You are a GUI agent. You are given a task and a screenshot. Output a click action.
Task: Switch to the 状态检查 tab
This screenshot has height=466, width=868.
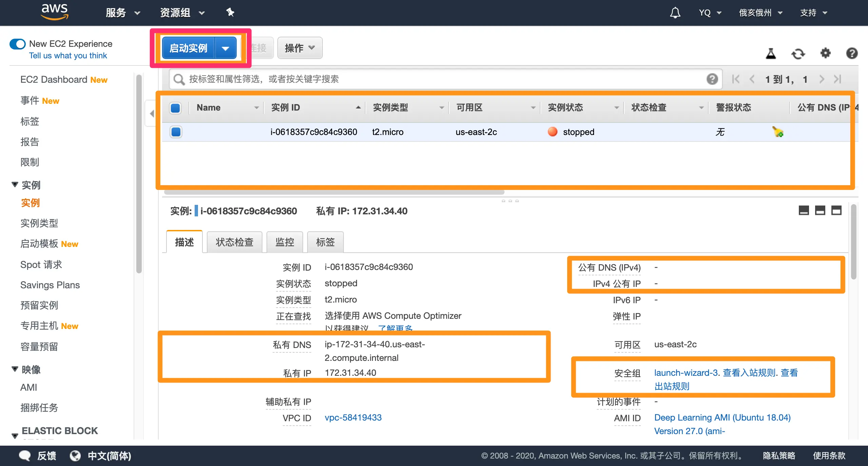point(234,242)
